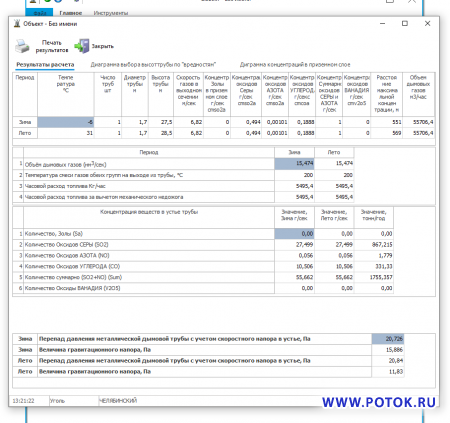Close the Объект - Без имени dialog
This screenshot has height=423, width=450.
[427, 23]
